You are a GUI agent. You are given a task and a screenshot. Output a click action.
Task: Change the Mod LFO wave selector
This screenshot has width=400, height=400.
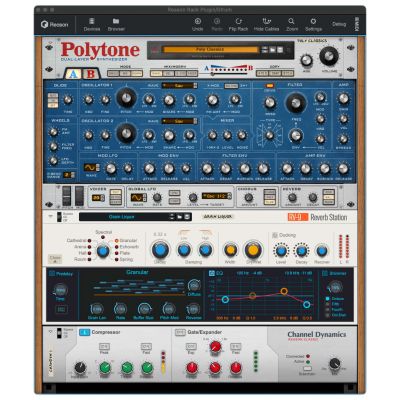(x=91, y=167)
